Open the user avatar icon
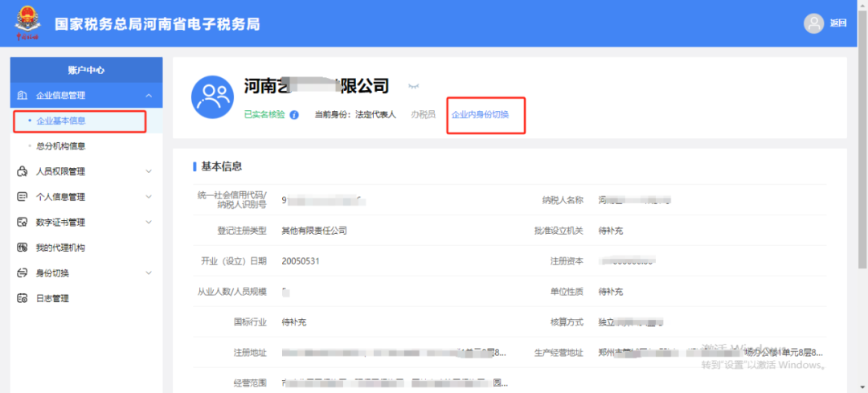 [x=813, y=23]
